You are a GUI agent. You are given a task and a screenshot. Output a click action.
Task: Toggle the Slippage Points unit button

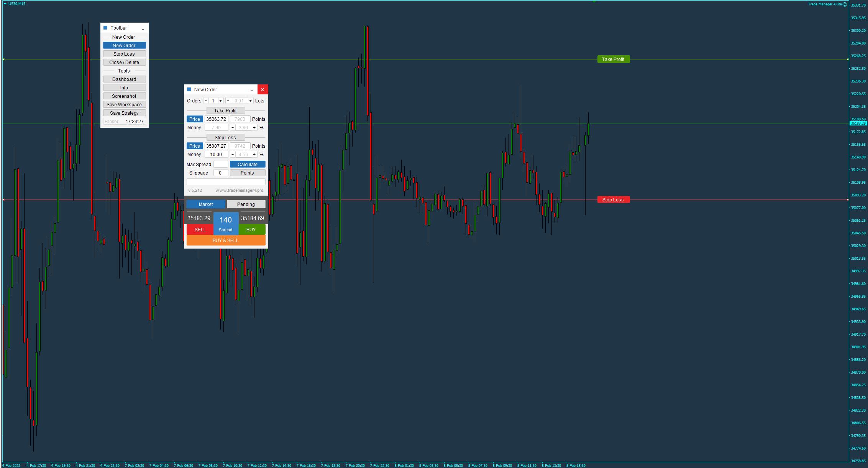tap(247, 173)
